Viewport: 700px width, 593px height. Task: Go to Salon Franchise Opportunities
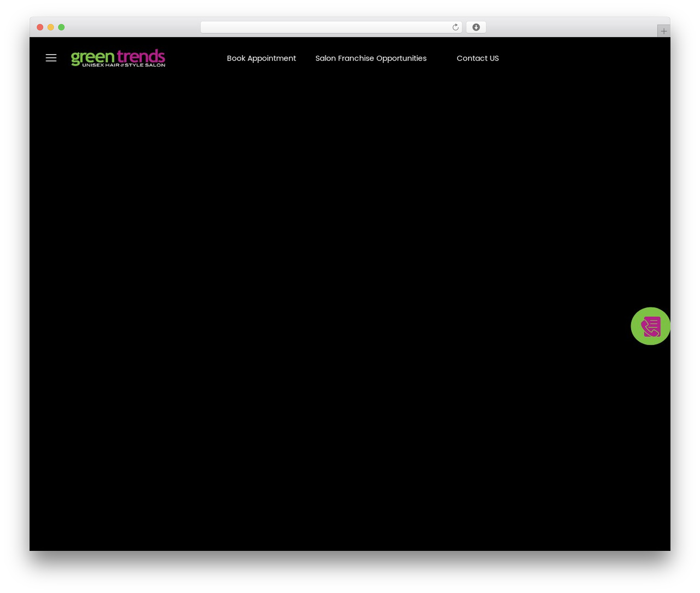click(x=371, y=58)
